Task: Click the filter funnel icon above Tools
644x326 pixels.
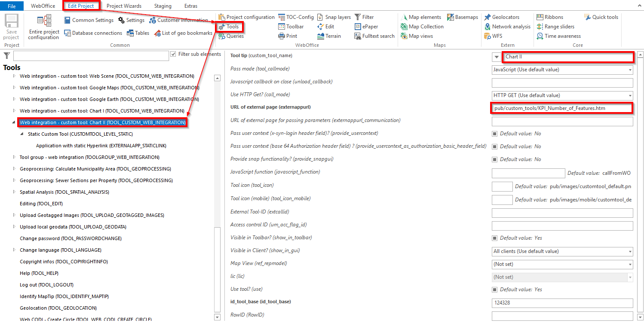Action: point(6,55)
